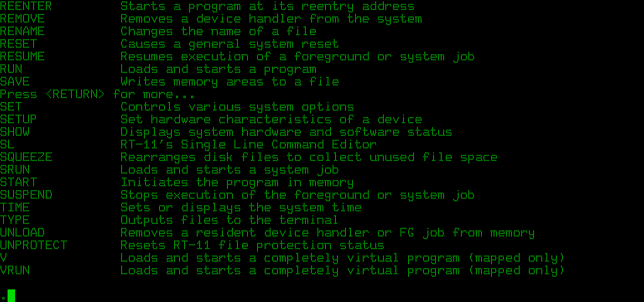The height and width of the screenshot is (302, 644).
Task: Click the RESUME command name
Action: 22,57
